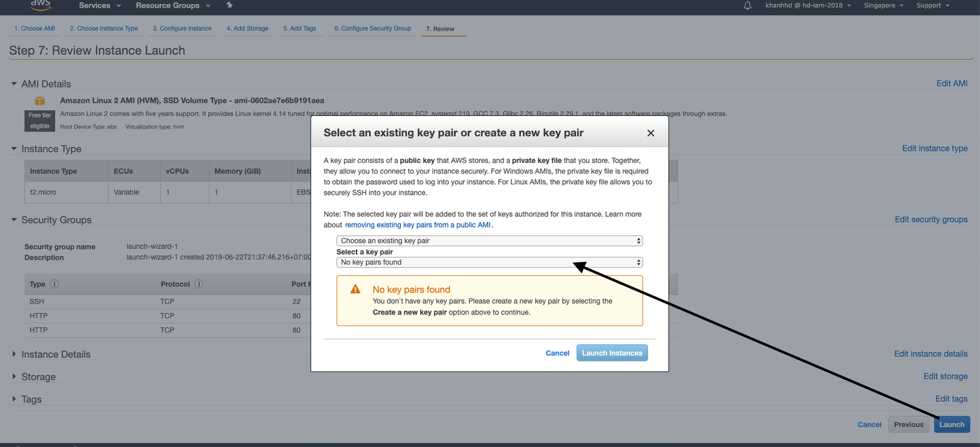Open the Services menu
Viewport: 980px width, 447px height.
click(100, 5)
